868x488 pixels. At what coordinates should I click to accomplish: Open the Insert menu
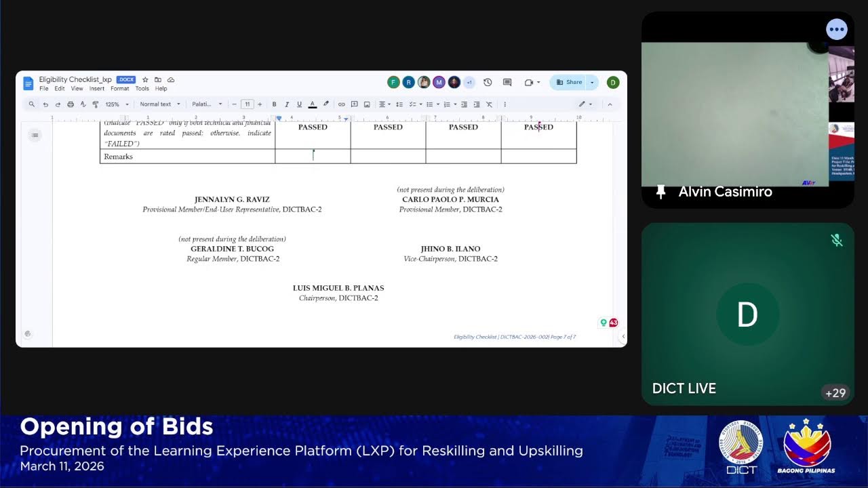[x=97, y=89]
